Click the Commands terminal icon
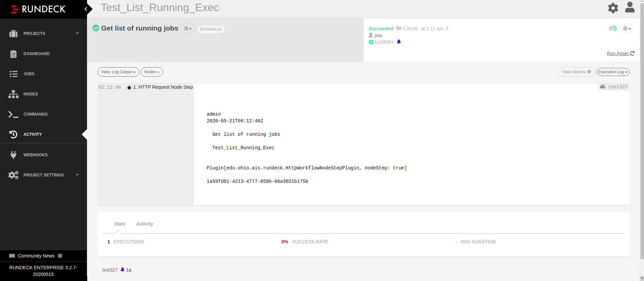Image resolution: width=644 pixels, height=281 pixels. pyautogui.click(x=13, y=114)
